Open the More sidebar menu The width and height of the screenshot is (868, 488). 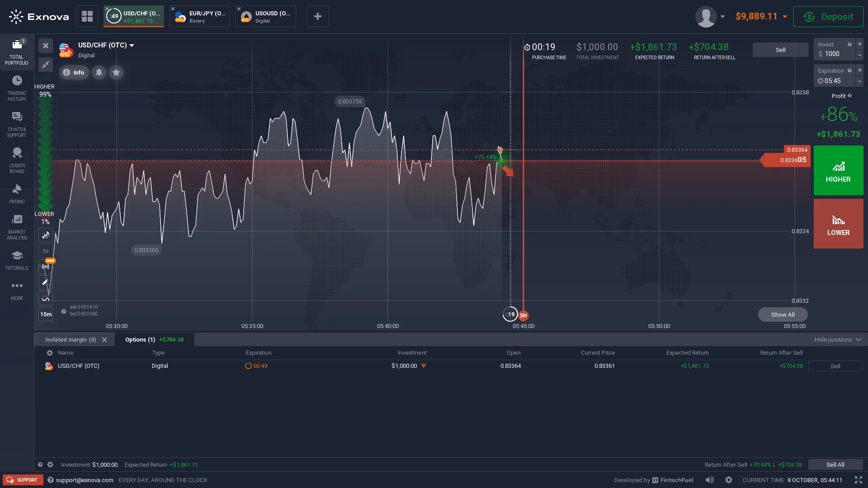17,291
